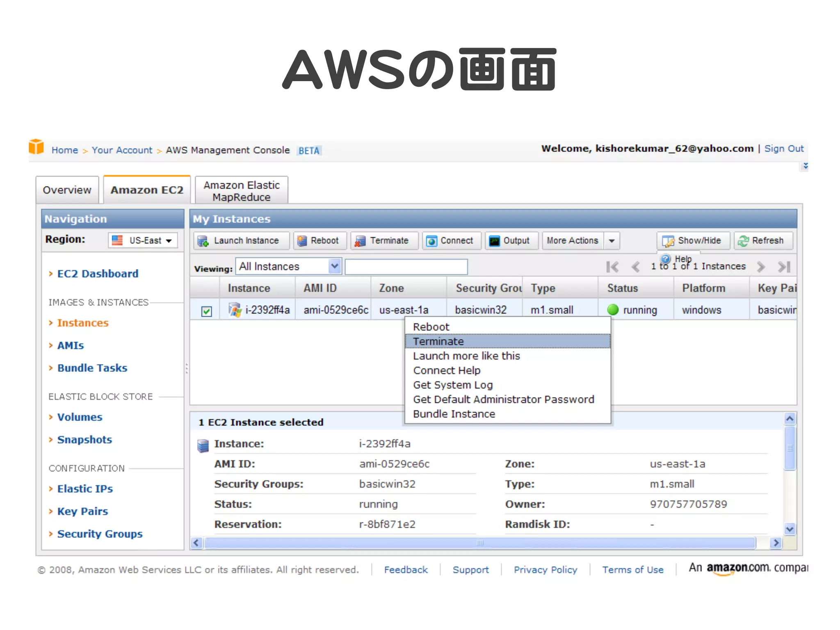Image resolution: width=840 pixels, height=630 pixels.
Task: Switch to the Amazon Elastic MapReduce tab
Action: [242, 191]
